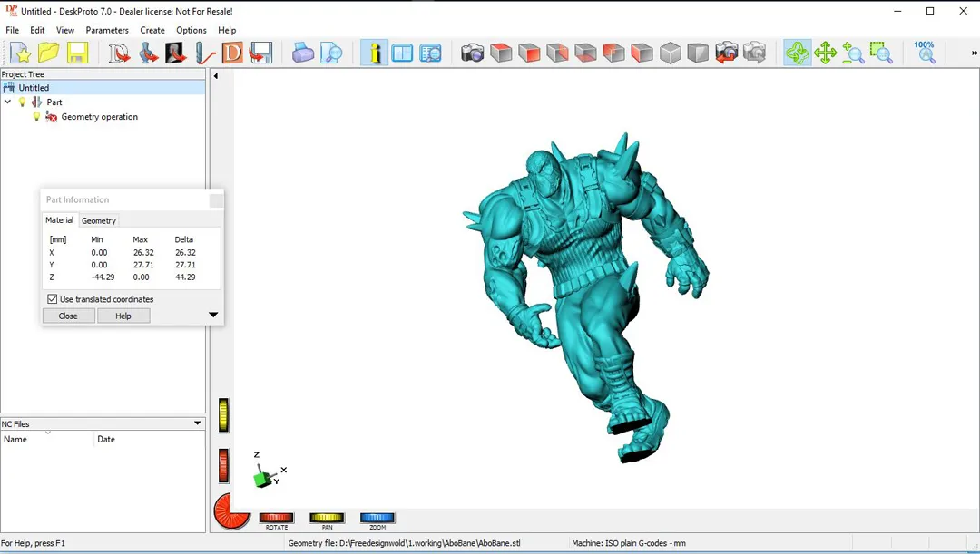This screenshot has width=980, height=554.
Task: Open the Edit menu
Action: 37,30
